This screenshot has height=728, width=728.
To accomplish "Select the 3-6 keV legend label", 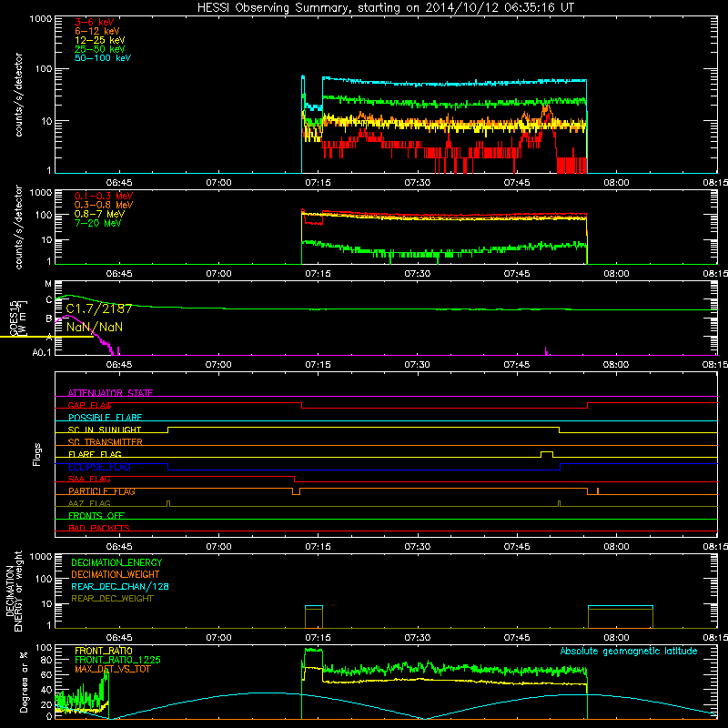I will point(95,22).
